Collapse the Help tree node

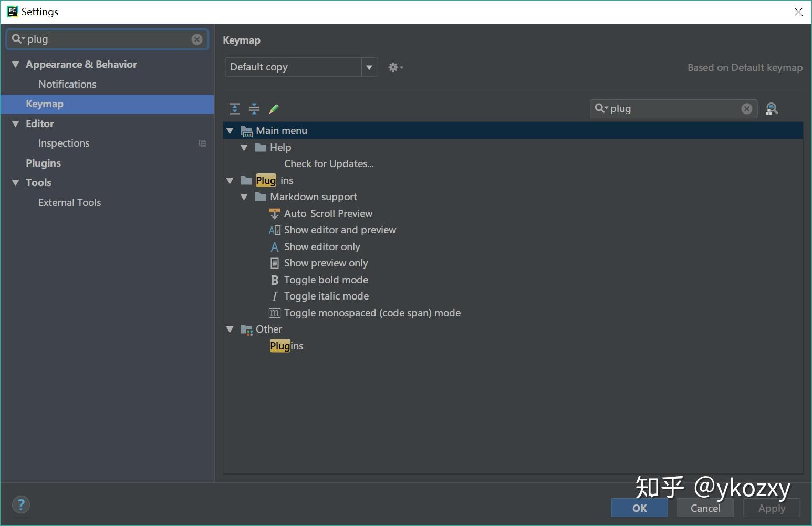coord(244,148)
